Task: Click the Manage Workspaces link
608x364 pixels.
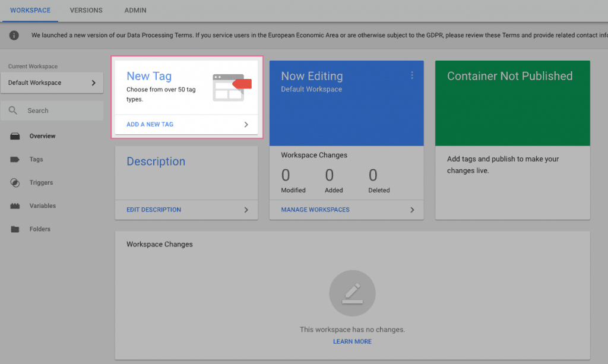Action: [315, 210]
